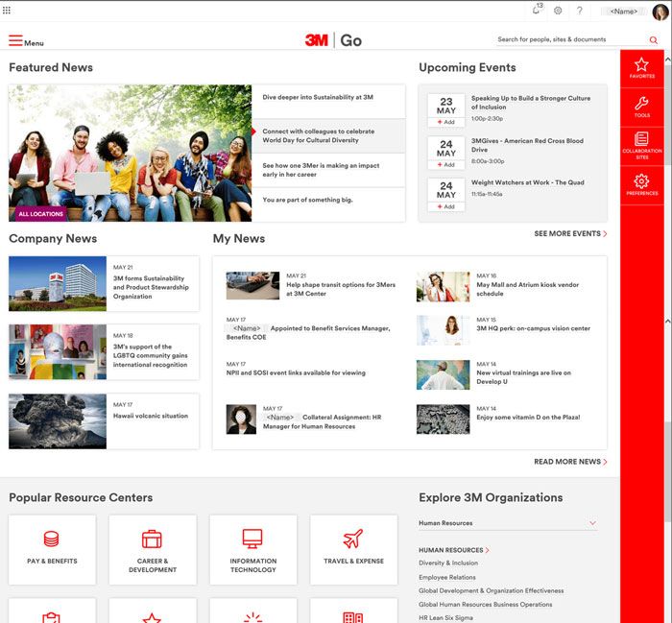Add the Weight Watchers at Work event

point(445,206)
